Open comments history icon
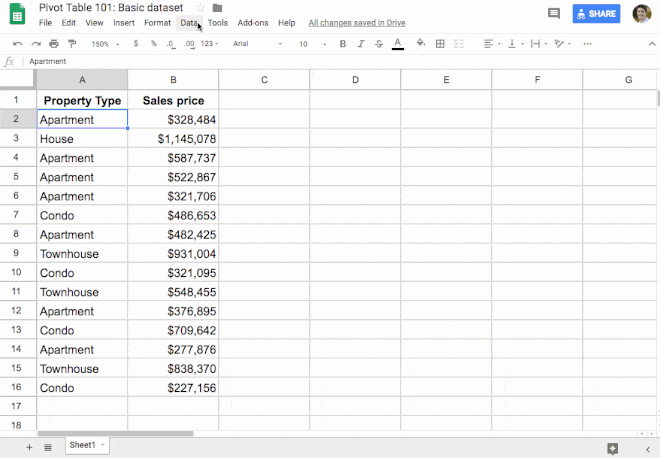 [554, 14]
